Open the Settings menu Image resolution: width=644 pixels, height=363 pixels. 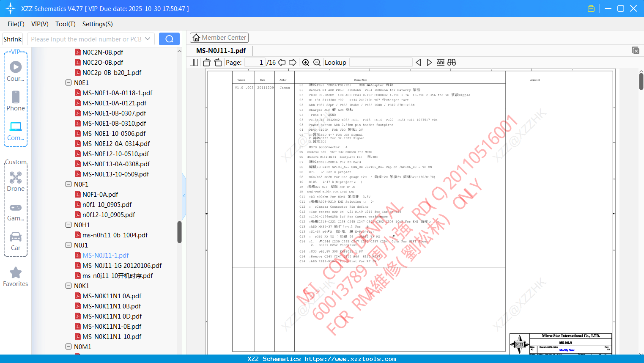point(98,24)
